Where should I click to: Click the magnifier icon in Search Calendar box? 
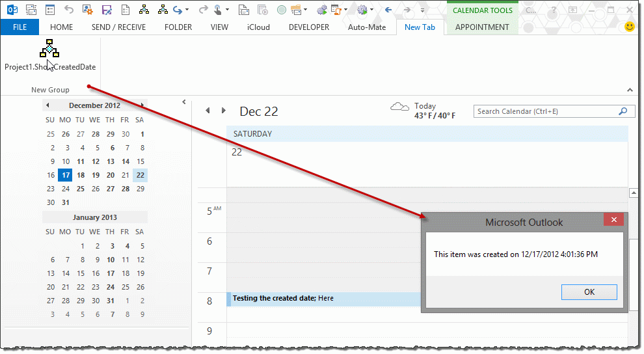pyautogui.click(x=623, y=111)
